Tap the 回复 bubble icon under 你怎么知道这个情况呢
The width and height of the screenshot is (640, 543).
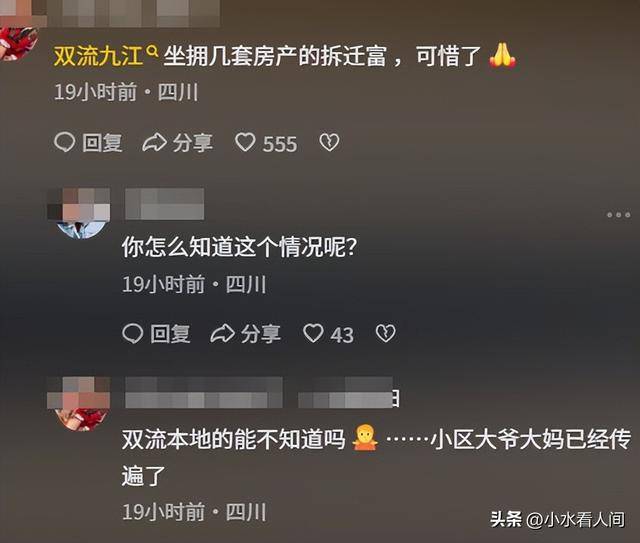click(133, 334)
